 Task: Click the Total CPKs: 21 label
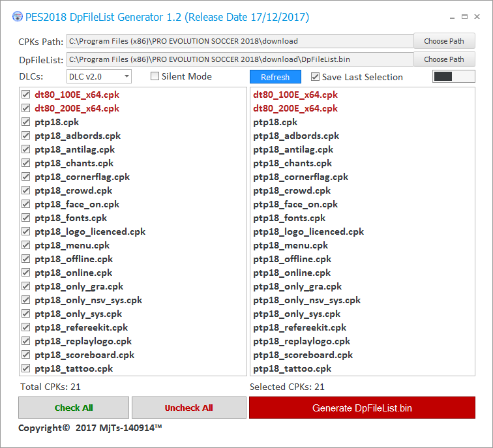tap(50, 387)
